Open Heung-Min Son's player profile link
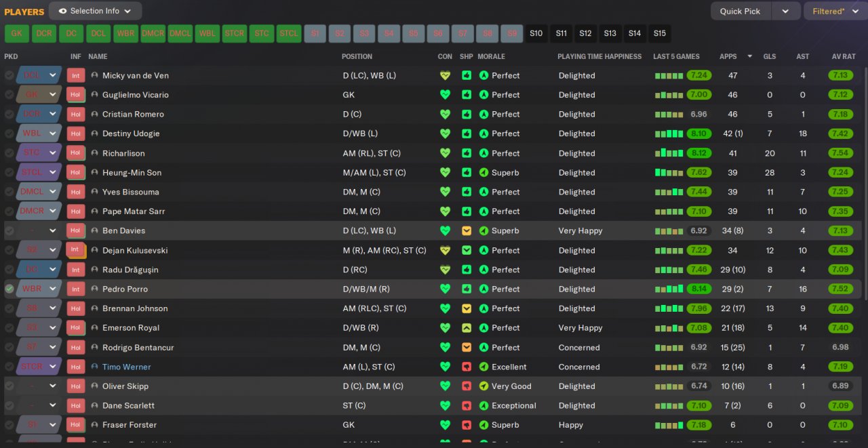The height and width of the screenshot is (448, 868). tap(132, 173)
